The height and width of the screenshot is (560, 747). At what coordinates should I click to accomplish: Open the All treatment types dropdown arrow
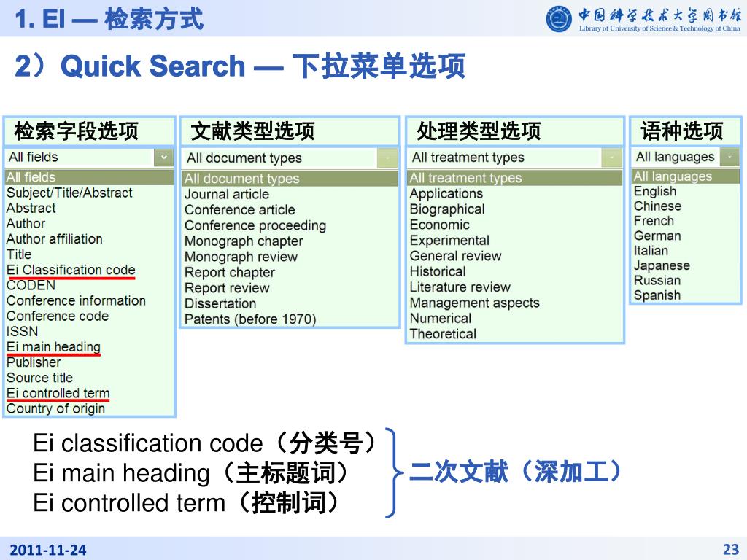pos(611,157)
